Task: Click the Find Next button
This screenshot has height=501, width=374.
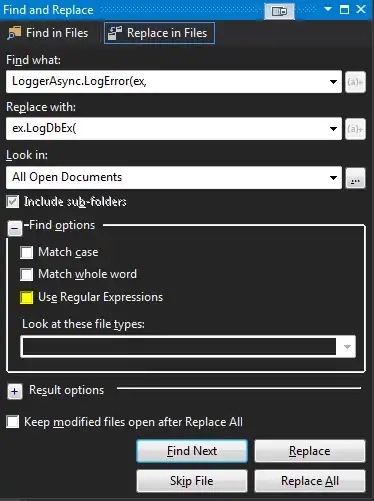Action: 192,451
